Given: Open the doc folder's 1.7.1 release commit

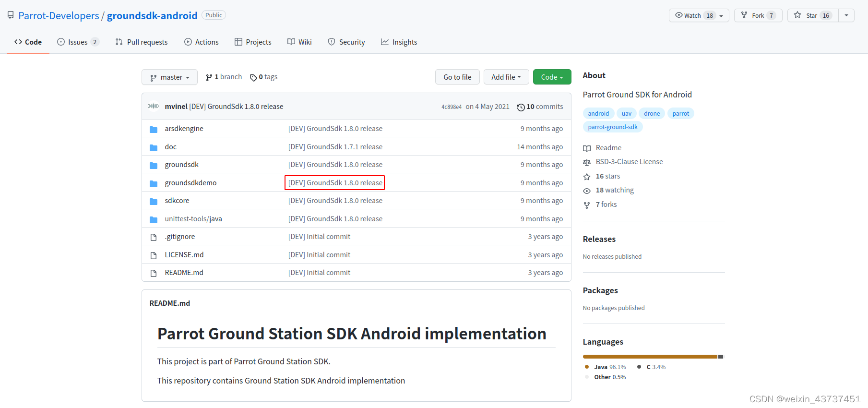Looking at the screenshot, I should pos(335,147).
